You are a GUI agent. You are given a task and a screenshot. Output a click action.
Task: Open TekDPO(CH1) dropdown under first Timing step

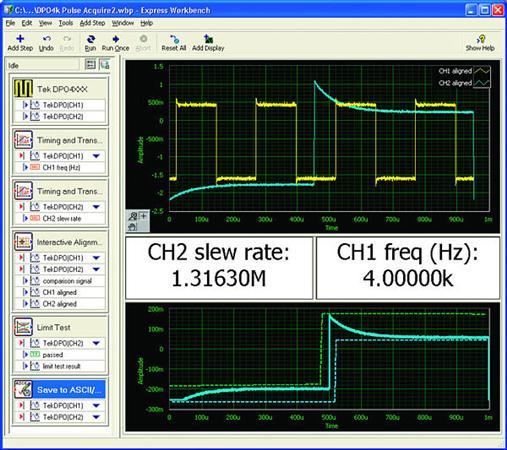[x=96, y=156]
